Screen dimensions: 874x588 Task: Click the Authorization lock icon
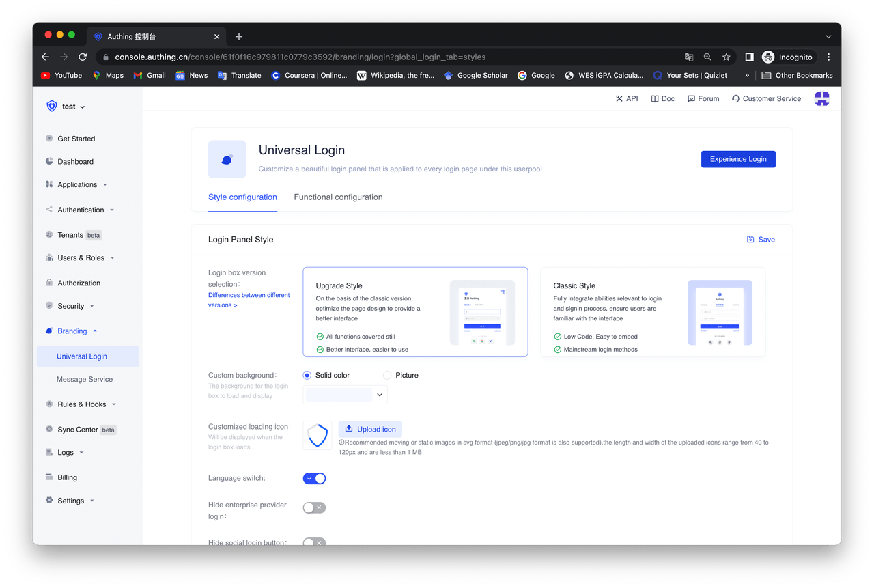pos(49,283)
